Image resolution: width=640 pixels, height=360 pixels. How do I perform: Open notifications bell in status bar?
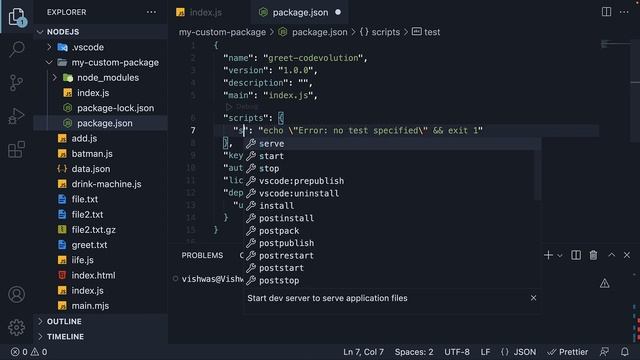click(625, 352)
